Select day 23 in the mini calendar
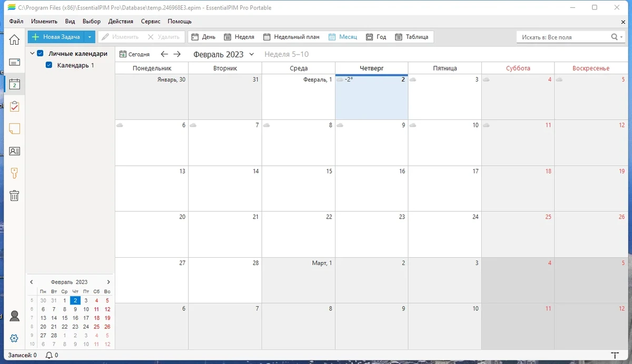 tap(75, 327)
